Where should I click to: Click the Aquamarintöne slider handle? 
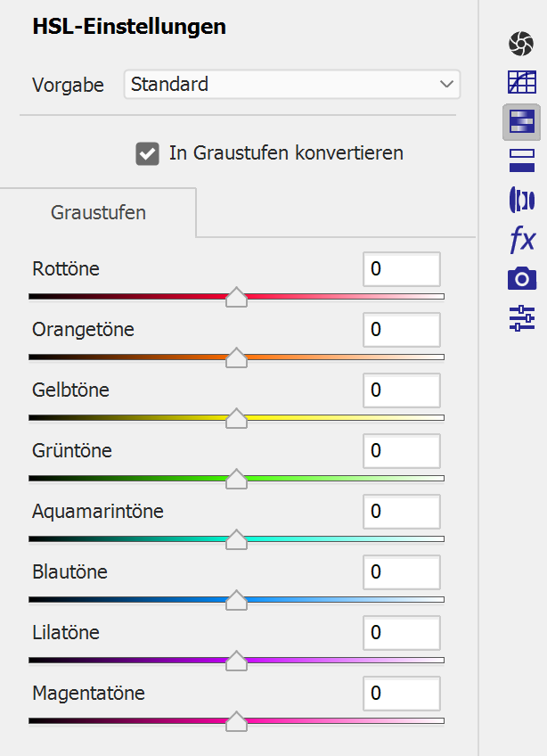[236, 540]
